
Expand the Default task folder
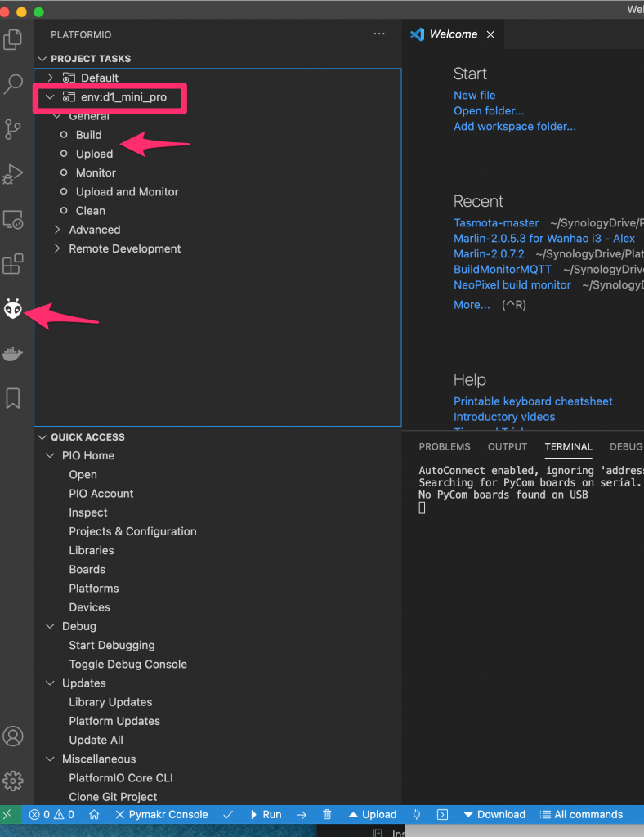50,78
